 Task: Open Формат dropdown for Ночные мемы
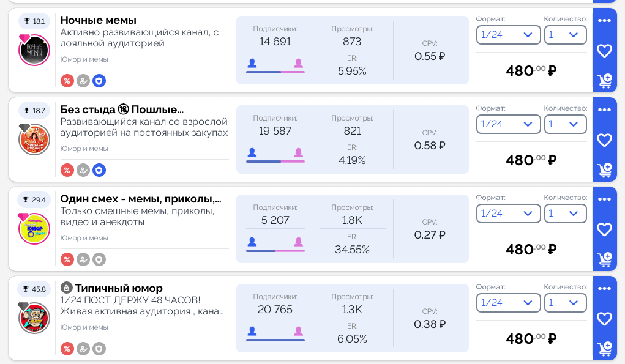[x=508, y=35]
